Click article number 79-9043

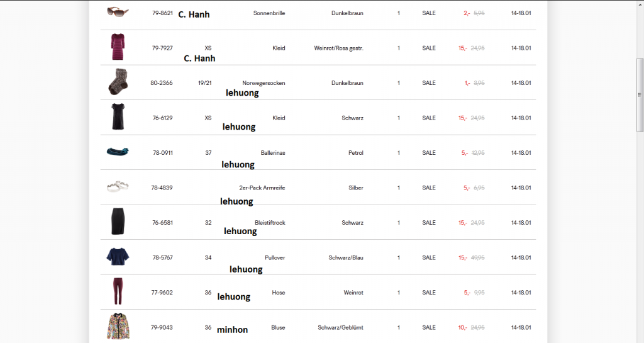[162, 327]
